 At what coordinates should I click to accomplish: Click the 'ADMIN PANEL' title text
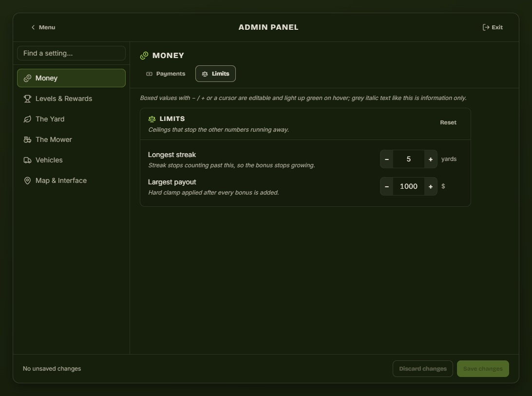tap(268, 27)
